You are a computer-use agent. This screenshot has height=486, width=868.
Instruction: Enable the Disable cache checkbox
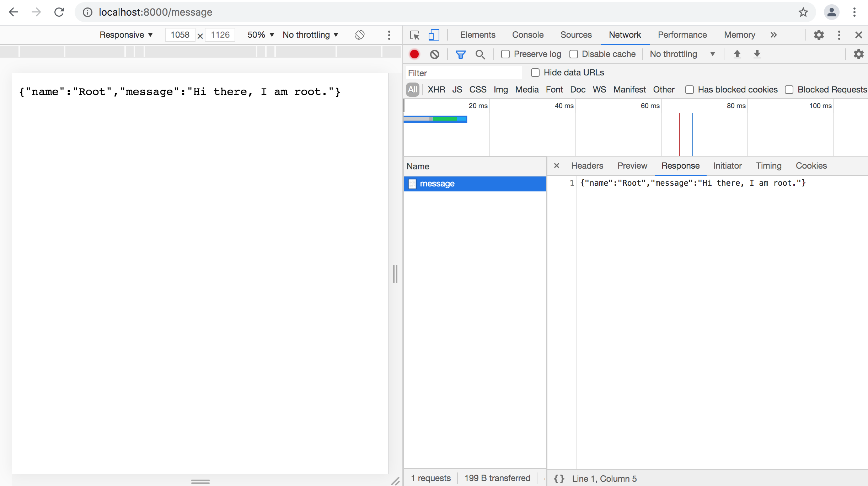573,54
